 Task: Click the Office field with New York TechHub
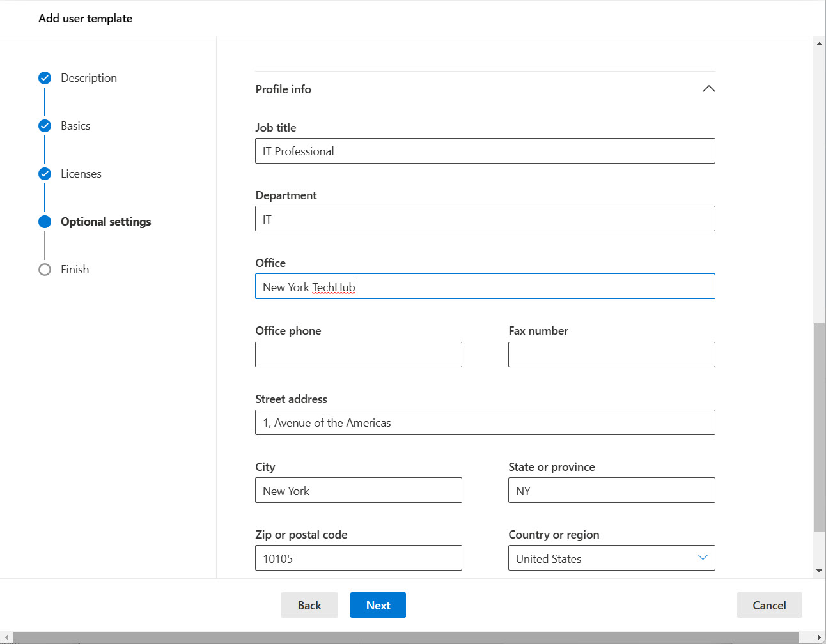(x=485, y=286)
